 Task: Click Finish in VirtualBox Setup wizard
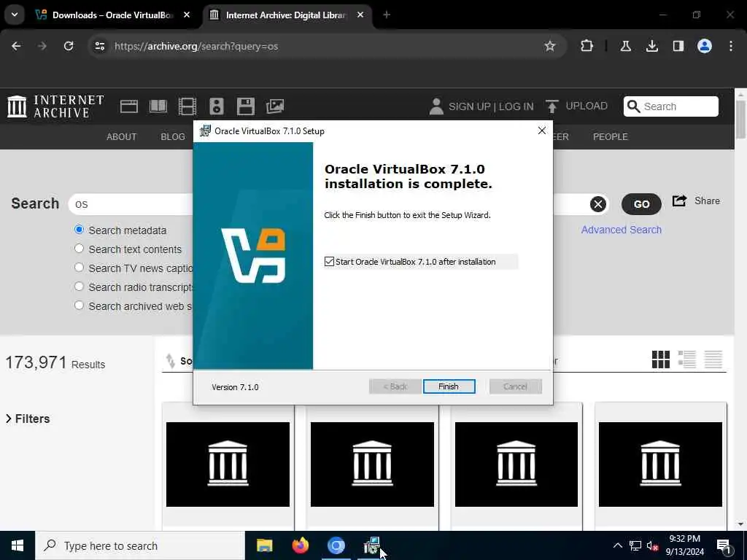pyautogui.click(x=449, y=386)
